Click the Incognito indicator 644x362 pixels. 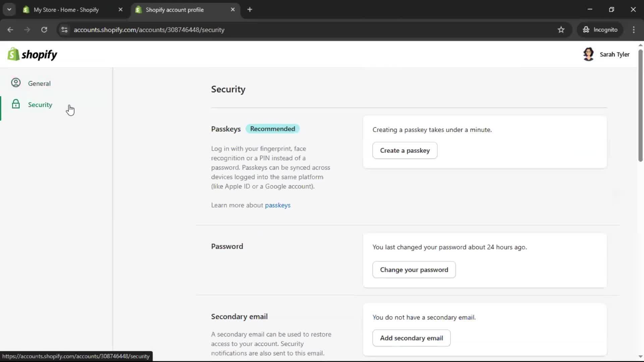click(600, 29)
